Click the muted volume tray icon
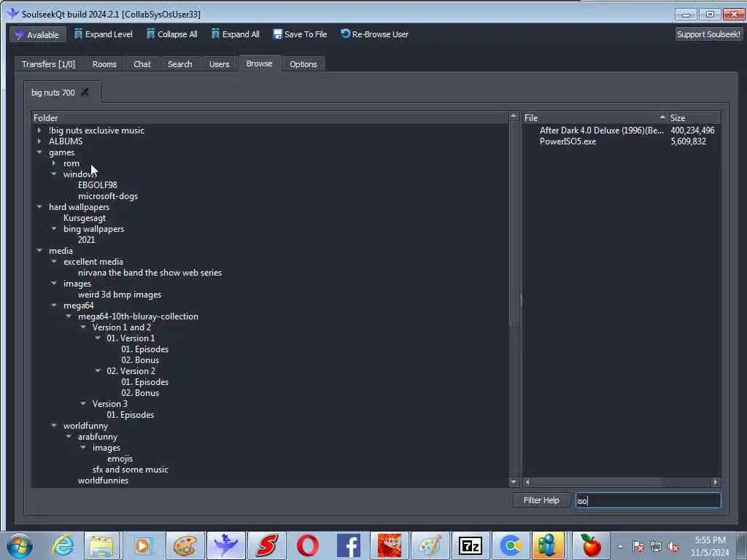 coord(673,547)
